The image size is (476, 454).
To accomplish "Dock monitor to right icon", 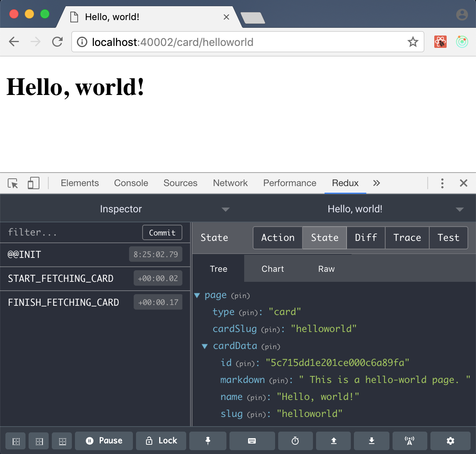I will click(39, 441).
